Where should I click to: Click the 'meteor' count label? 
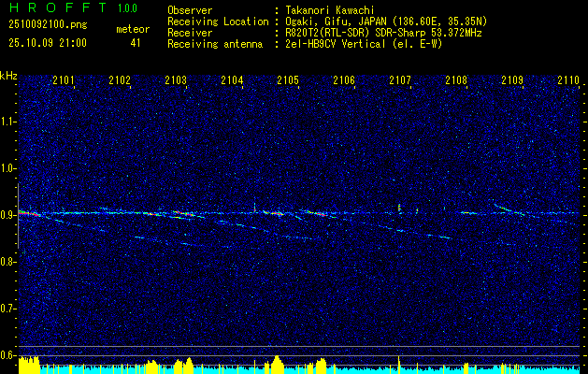(133, 29)
